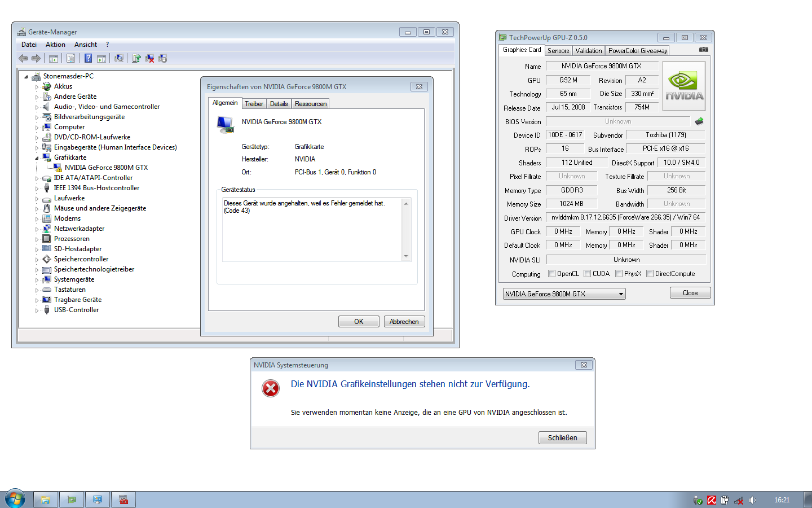Click the Gerätestatus scrollbar up arrow
Image resolution: width=812 pixels, height=508 pixels.
[x=406, y=204]
